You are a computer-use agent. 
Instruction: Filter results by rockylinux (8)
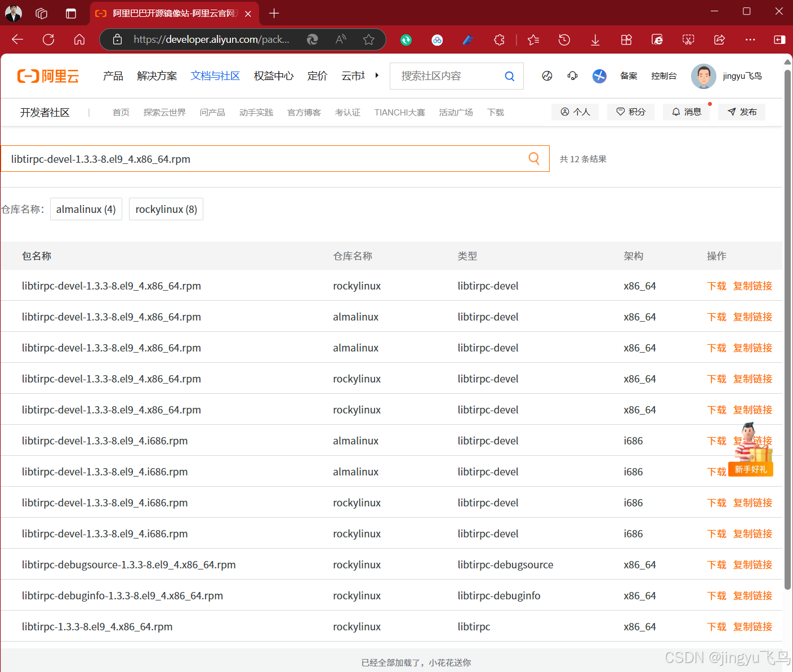[x=166, y=209]
